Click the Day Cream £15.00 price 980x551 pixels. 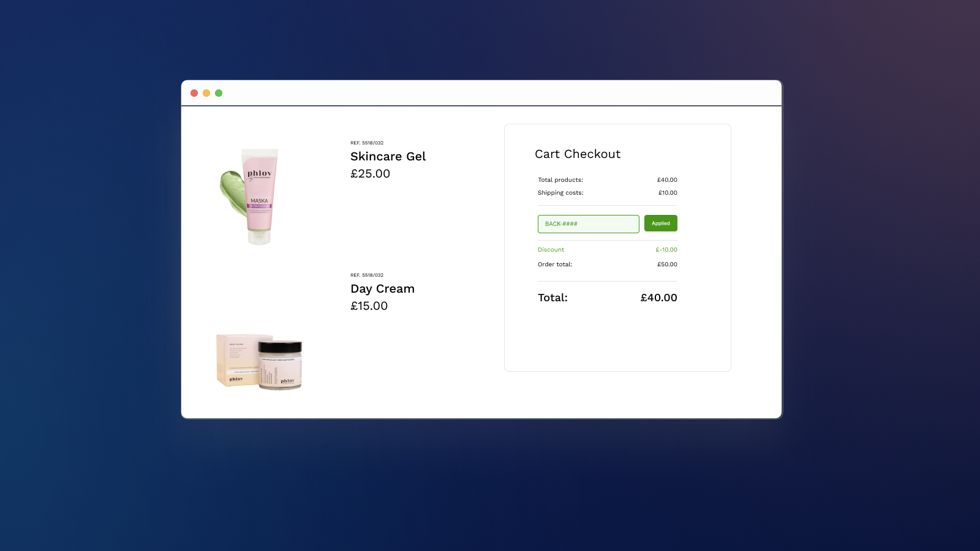(369, 306)
